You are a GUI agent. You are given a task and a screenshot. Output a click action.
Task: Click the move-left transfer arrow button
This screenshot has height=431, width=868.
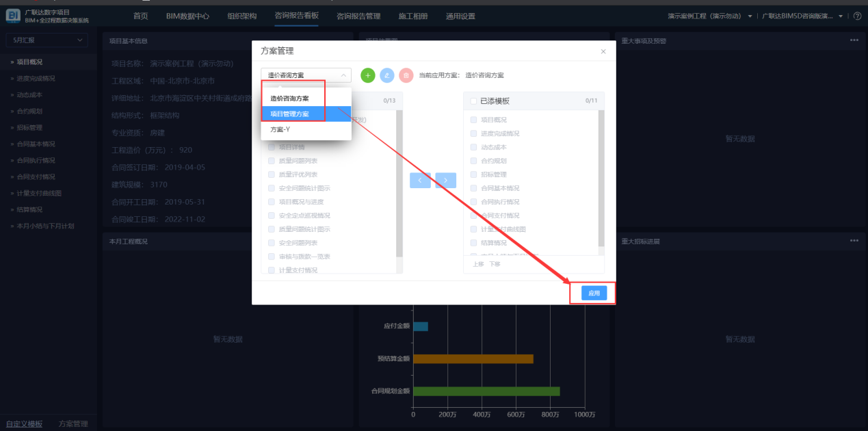click(x=420, y=181)
